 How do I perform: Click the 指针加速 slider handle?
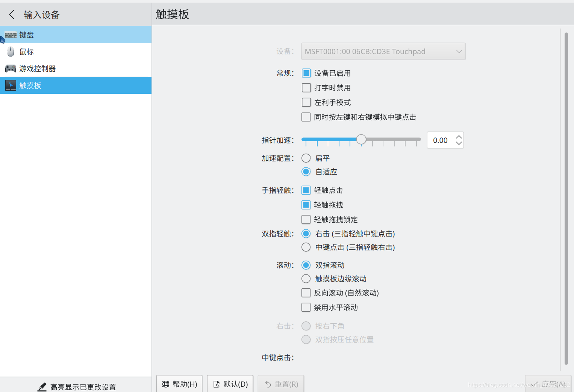point(361,139)
